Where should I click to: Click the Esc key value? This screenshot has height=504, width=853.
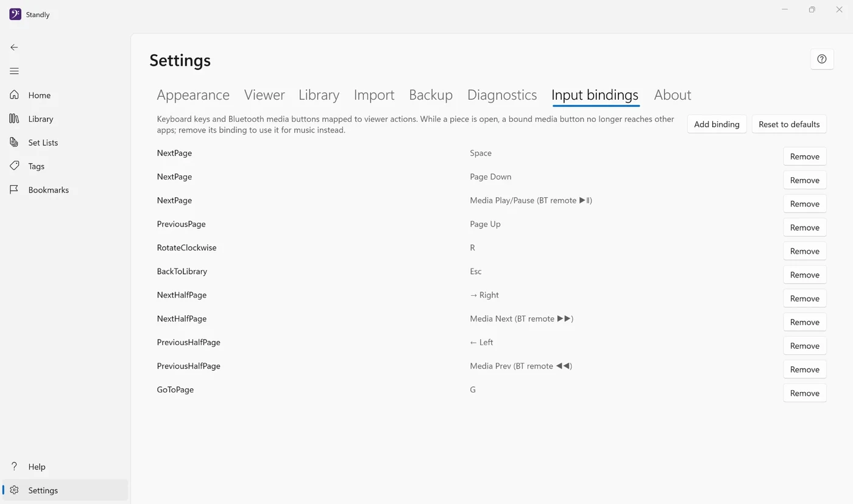[476, 271]
